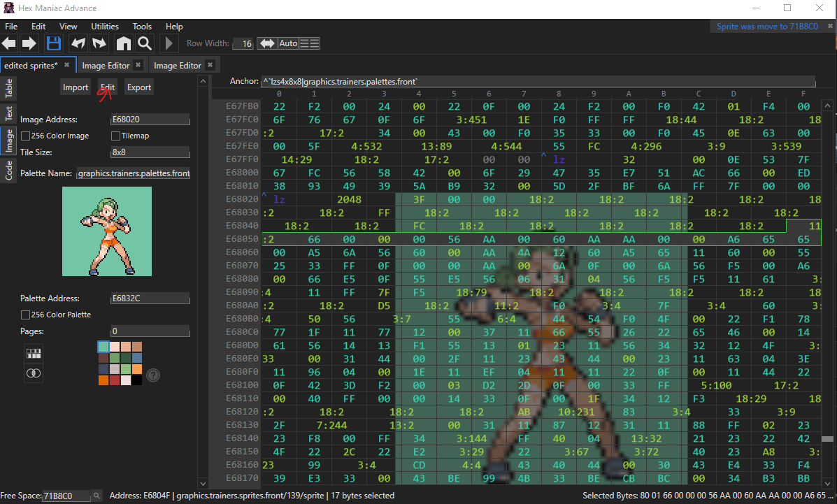Click the Pages input field
This screenshot has width=837, height=504.
pos(150,331)
